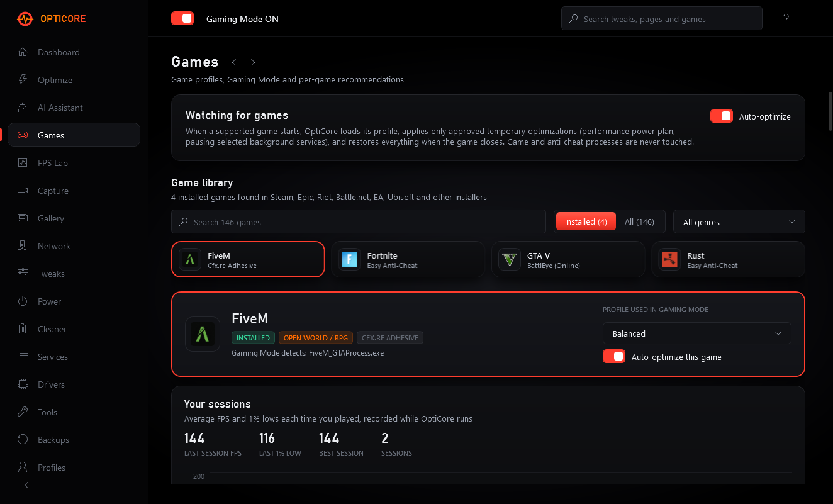Select the FiveM game card
833x504 pixels.
(x=248, y=259)
